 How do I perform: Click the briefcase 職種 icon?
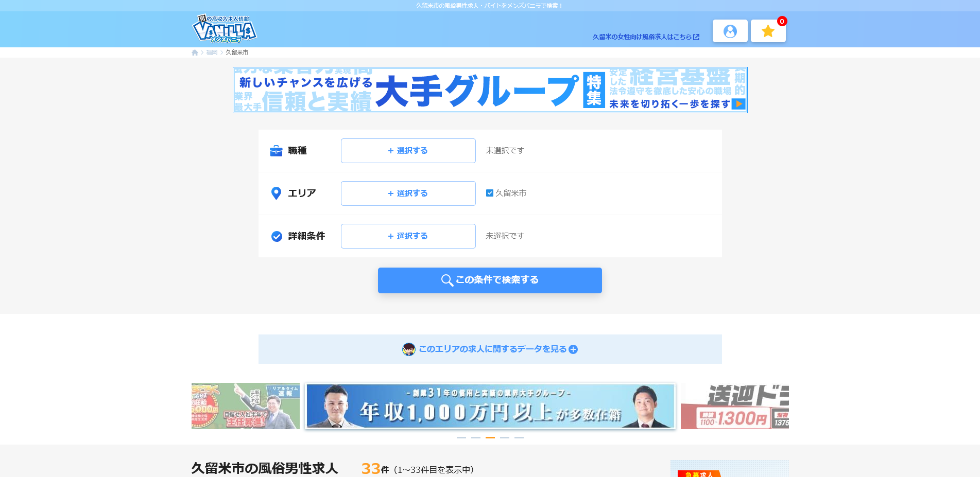tap(276, 151)
